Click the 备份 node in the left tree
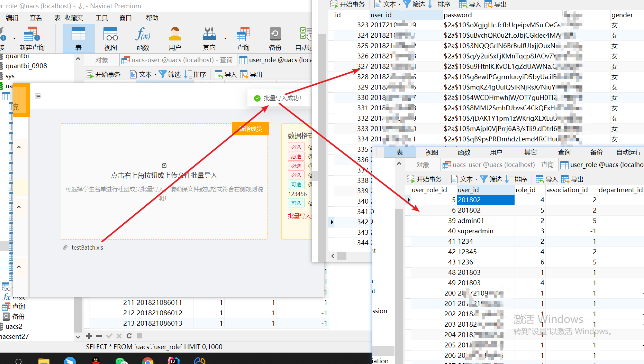The height and width of the screenshot is (364, 644). [x=18, y=316]
